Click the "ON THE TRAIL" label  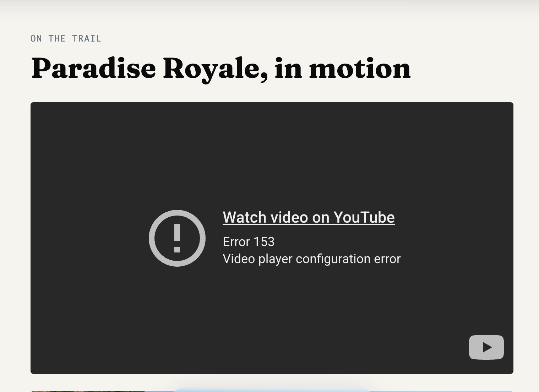tap(66, 38)
